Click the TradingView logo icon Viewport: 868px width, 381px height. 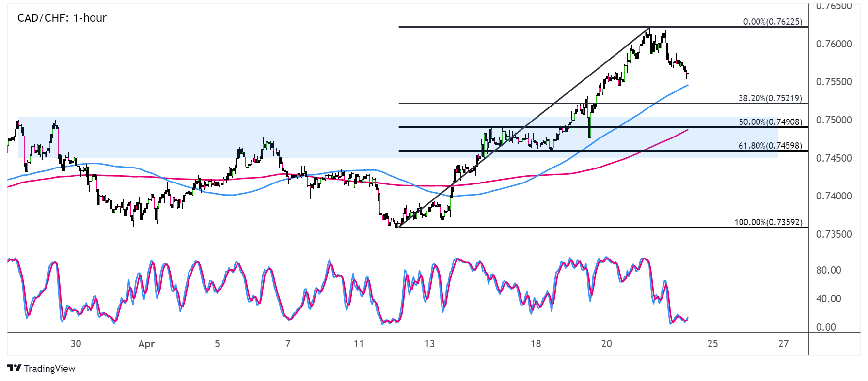(15, 368)
